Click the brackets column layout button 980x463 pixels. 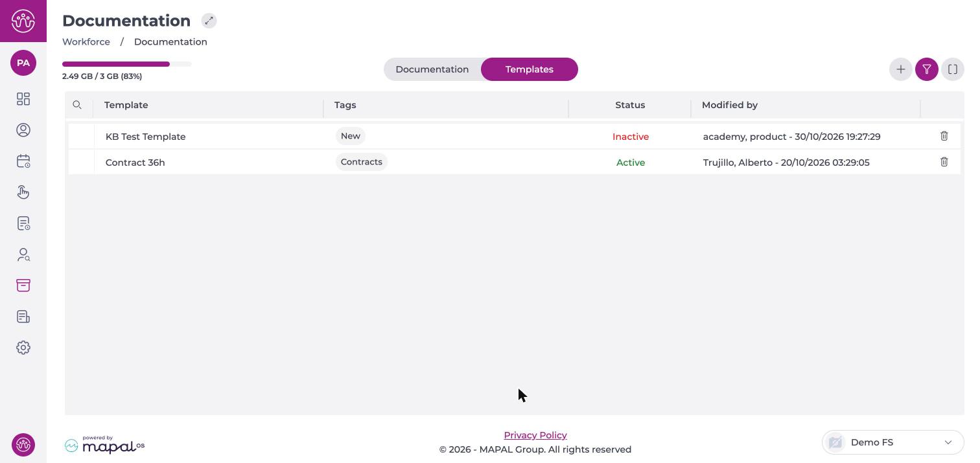tap(953, 69)
